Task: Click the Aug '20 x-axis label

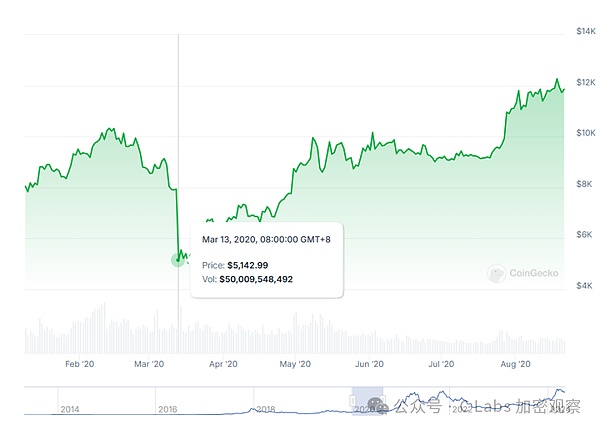Action: click(516, 366)
